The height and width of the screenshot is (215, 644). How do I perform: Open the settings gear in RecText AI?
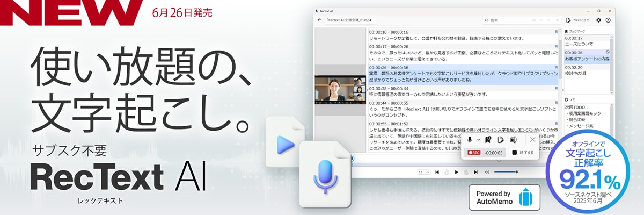click(598, 20)
